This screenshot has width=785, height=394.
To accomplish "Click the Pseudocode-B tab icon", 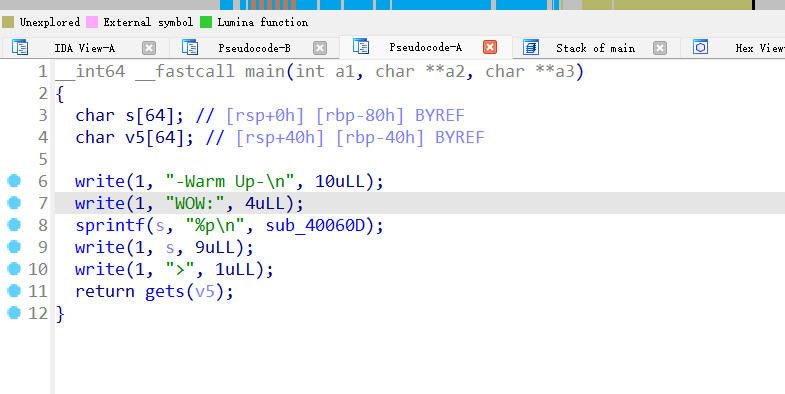I will click(190, 48).
